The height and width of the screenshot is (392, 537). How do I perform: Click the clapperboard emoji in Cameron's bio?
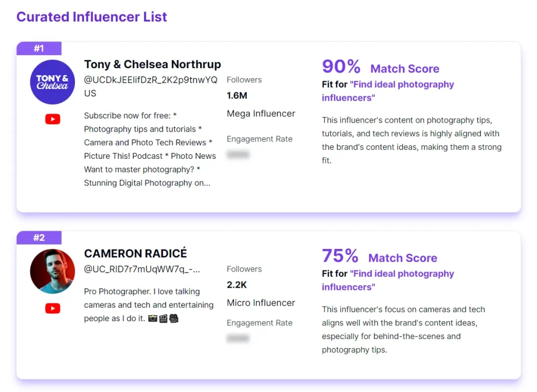click(163, 318)
